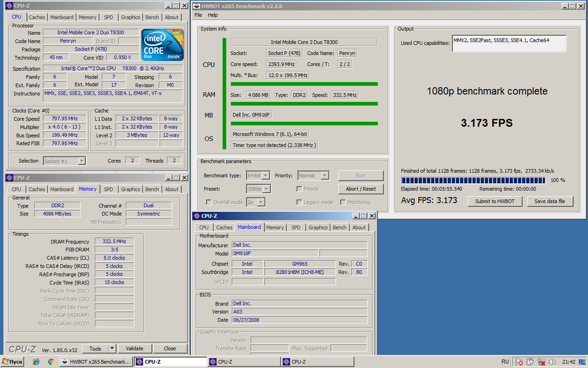This screenshot has width=588, height=368.
Task: Click the Dell Inc. 0M916F motherboard field in HWBOT
Action: pyautogui.click(x=251, y=115)
